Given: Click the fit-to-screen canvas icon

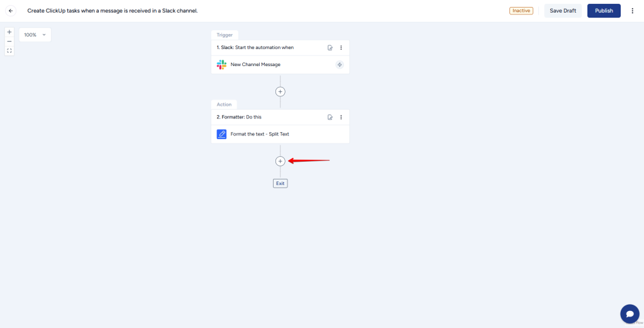Looking at the screenshot, I should tap(9, 50).
